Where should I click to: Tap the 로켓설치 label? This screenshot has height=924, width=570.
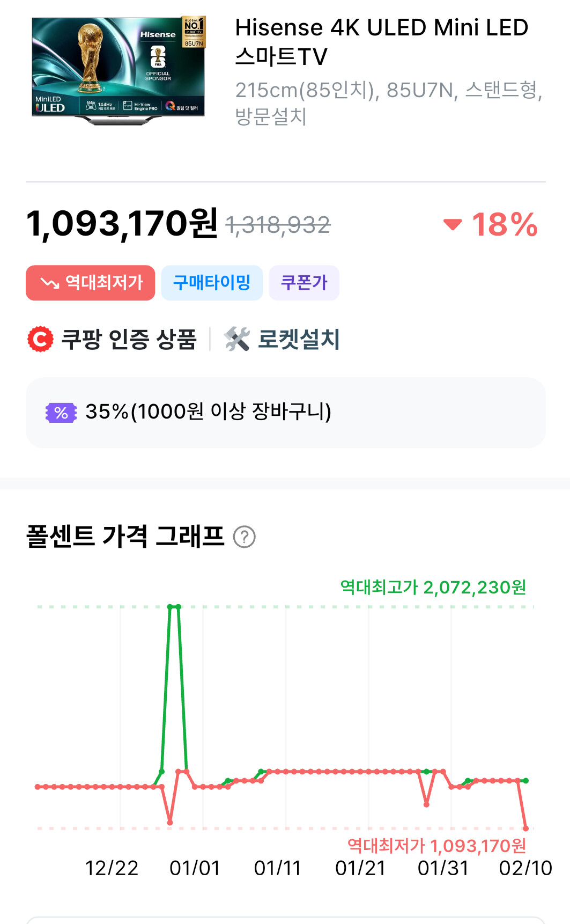tap(299, 339)
